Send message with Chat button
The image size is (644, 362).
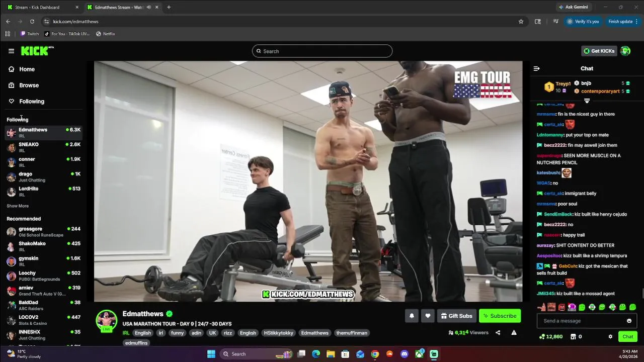point(628,336)
